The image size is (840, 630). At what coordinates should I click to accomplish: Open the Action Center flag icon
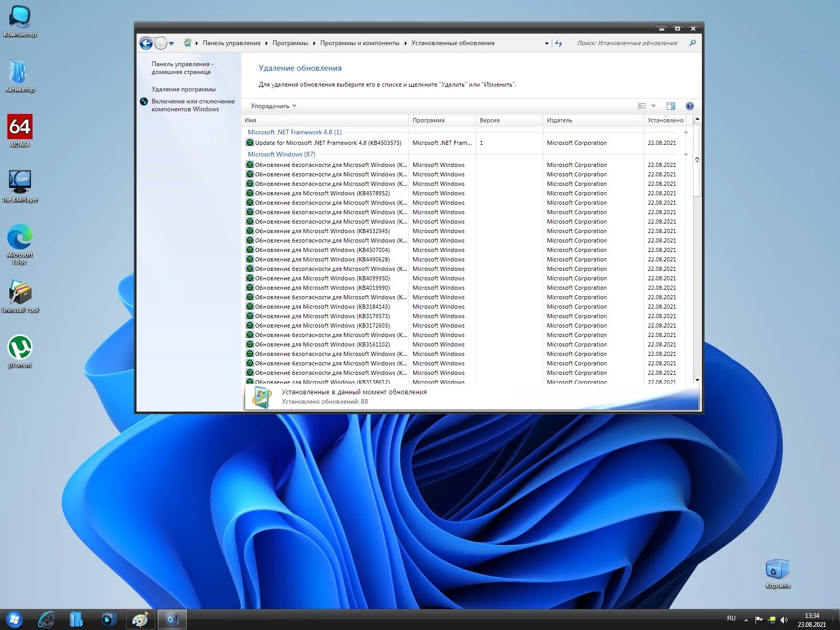(759, 620)
